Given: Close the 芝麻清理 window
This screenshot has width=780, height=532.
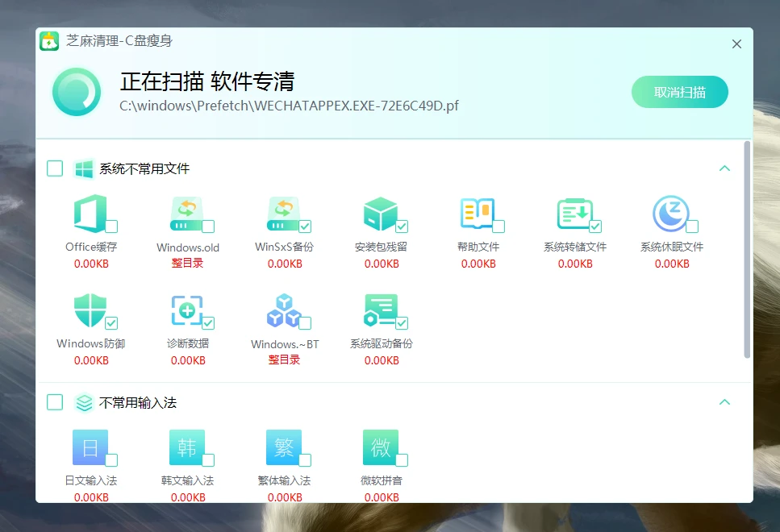Looking at the screenshot, I should tap(736, 44).
